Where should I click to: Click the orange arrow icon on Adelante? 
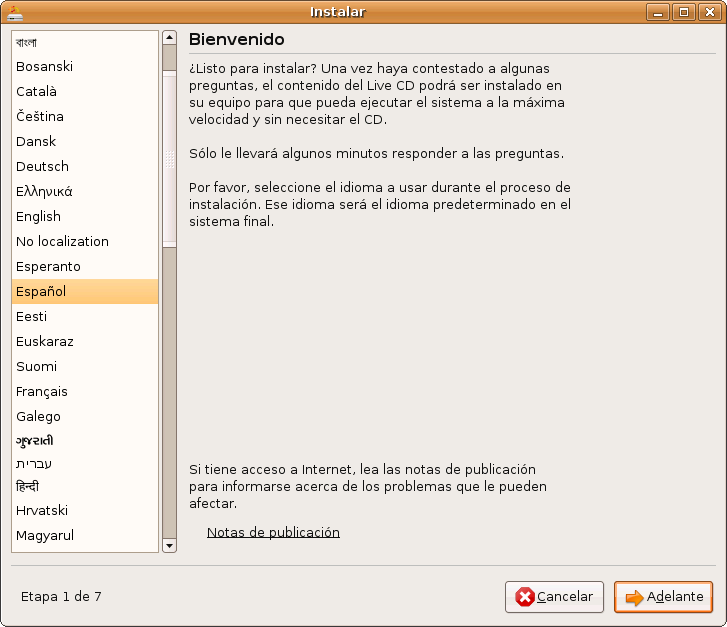click(634, 597)
